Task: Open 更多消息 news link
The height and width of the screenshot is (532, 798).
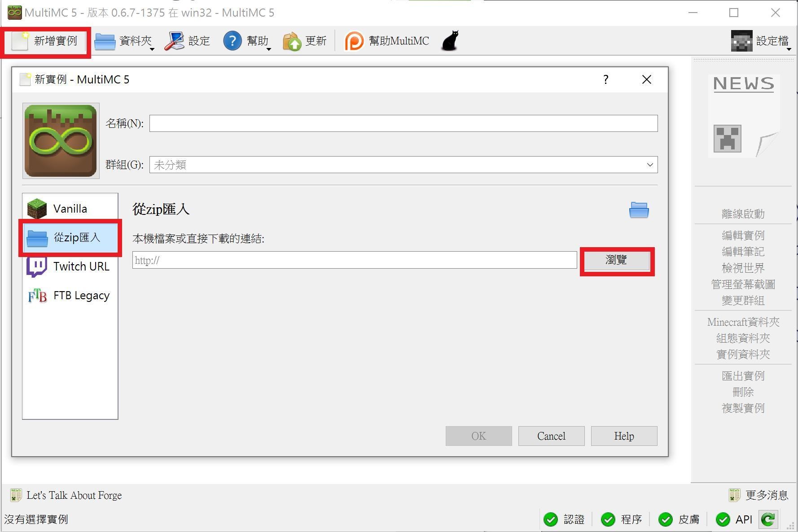Action: click(x=767, y=495)
